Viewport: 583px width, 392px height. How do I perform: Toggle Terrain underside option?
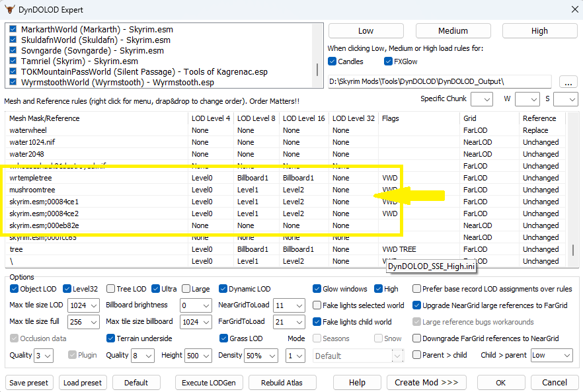pyautogui.click(x=110, y=338)
